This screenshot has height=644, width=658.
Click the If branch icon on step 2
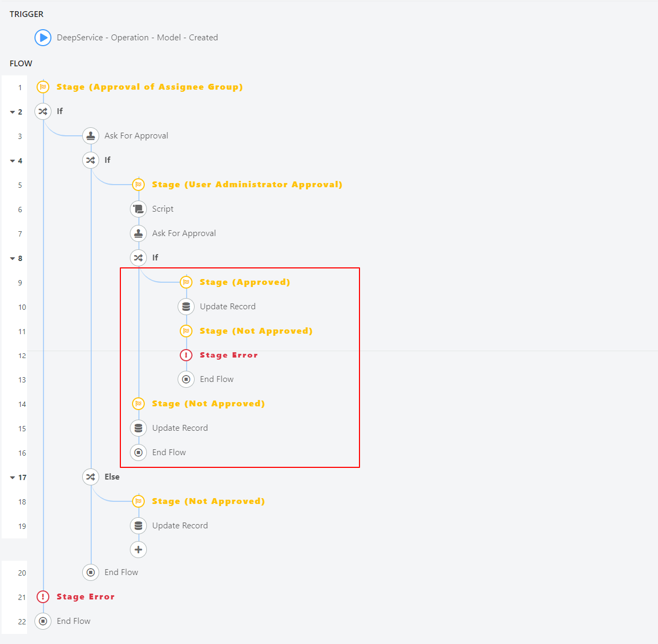click(43, 111)
